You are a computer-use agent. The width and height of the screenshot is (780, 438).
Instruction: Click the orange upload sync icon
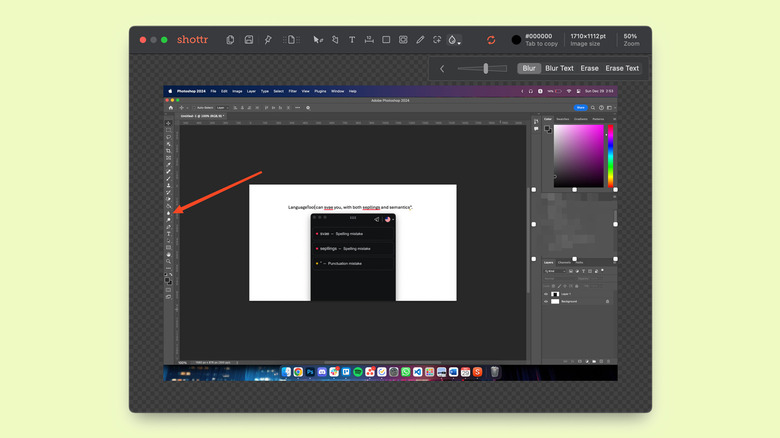(x=491, y=40)
